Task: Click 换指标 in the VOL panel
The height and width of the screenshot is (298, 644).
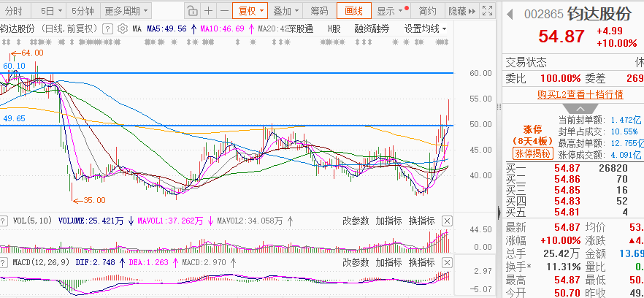Action: click(421, 221)
